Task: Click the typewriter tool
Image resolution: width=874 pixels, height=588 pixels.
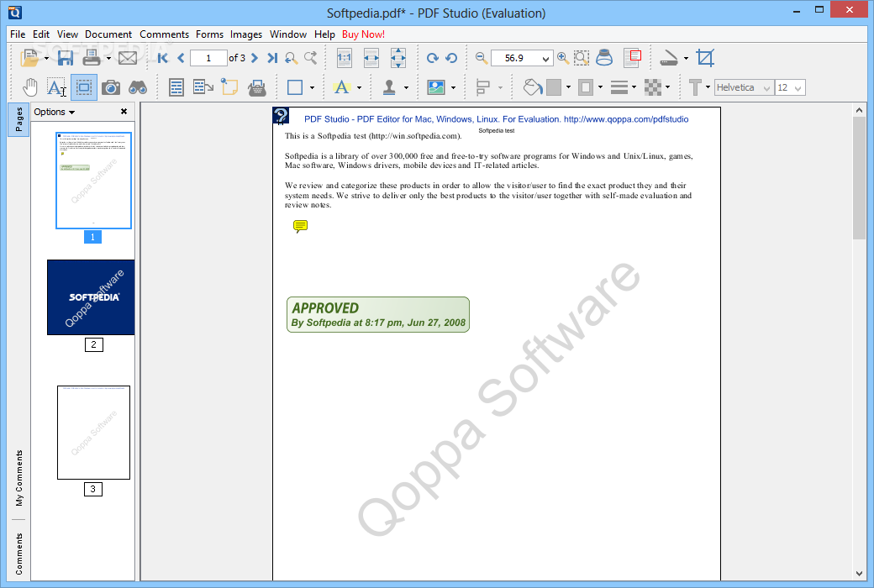Action: pyautogui.click(x=257, y=87)
